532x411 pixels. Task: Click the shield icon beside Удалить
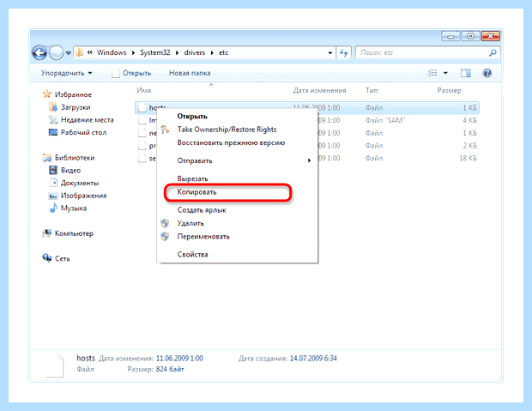pos(165,223)
